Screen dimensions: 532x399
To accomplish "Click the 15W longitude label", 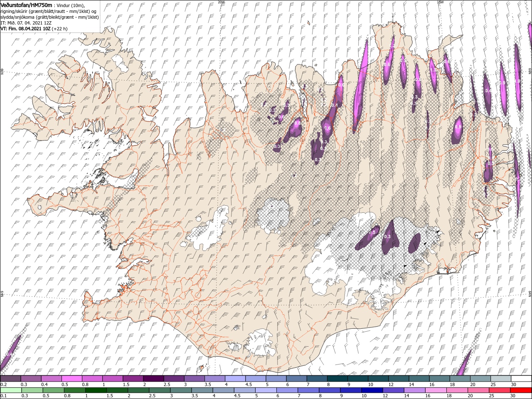I will (x=441, y=2).
